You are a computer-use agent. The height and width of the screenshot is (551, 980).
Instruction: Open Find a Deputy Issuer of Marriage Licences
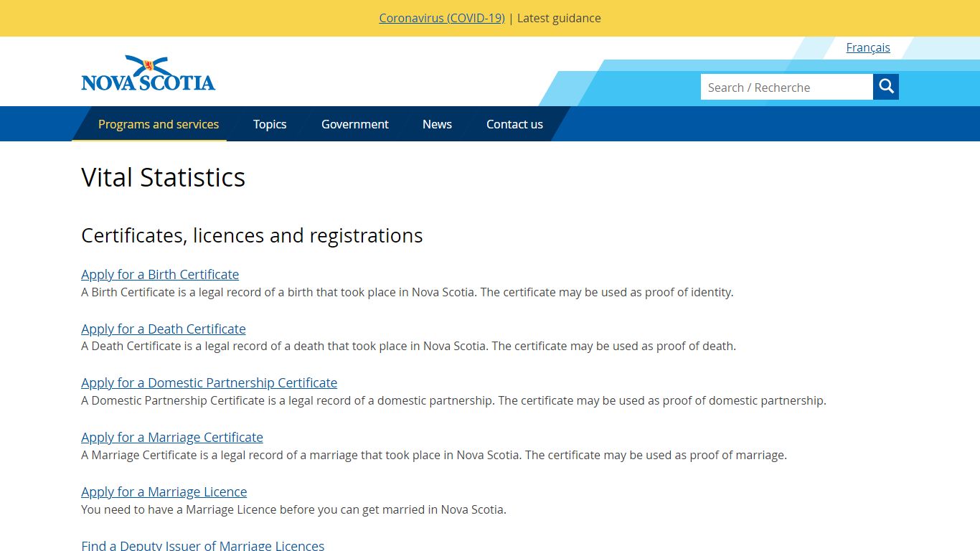coord(203,545)
